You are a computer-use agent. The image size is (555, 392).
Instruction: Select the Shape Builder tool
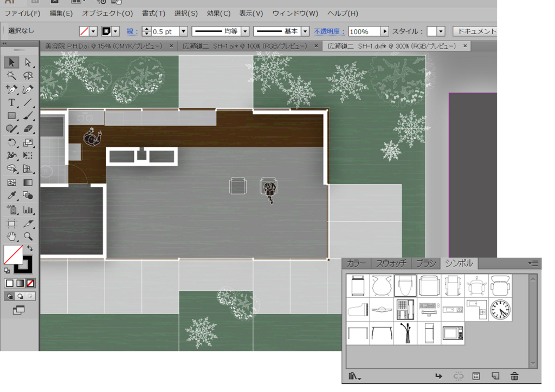pyautogui.click(x=11, y=169)
